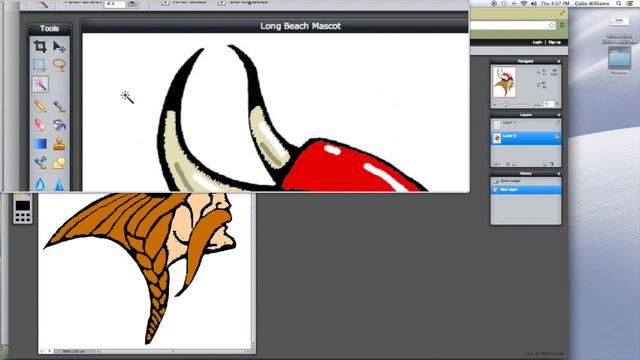Click the Login link

537,42
